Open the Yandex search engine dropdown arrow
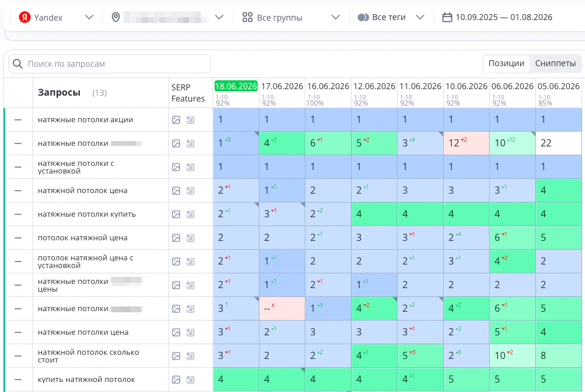Viewport: 585px width, 392px height. (89, 17)
